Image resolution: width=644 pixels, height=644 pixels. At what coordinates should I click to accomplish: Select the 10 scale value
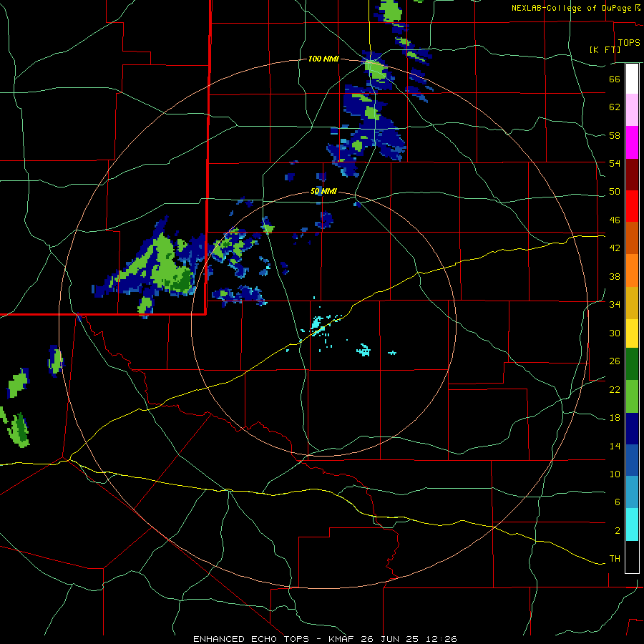615,474
